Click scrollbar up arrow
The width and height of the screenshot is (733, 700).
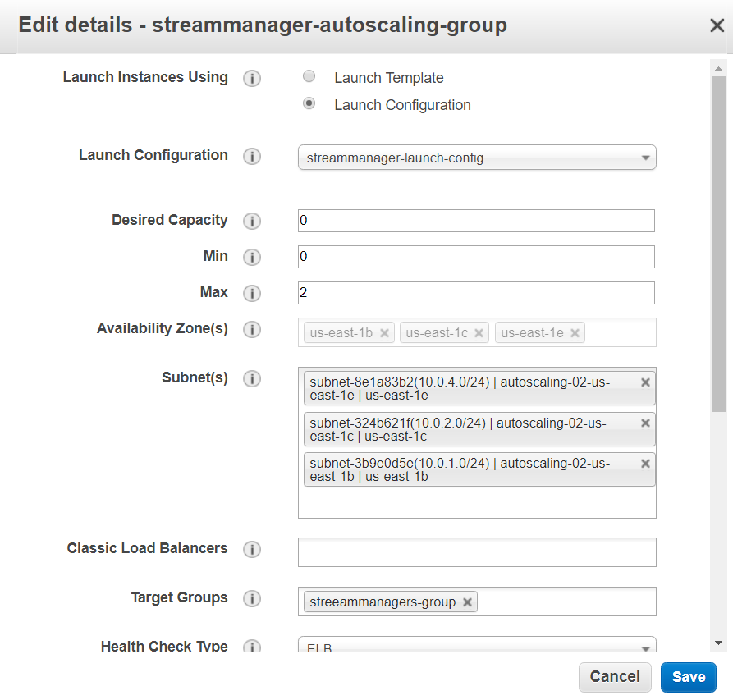click(x=718, y=69)
